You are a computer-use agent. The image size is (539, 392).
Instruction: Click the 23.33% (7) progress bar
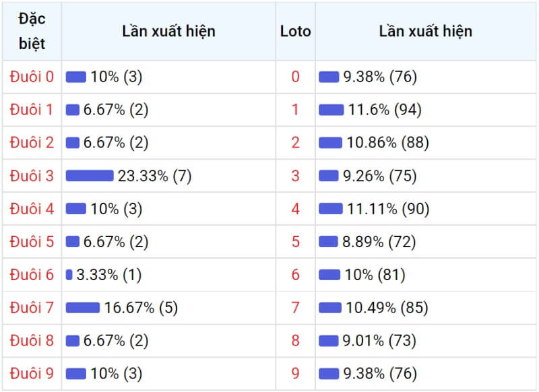tap(90, 176)
